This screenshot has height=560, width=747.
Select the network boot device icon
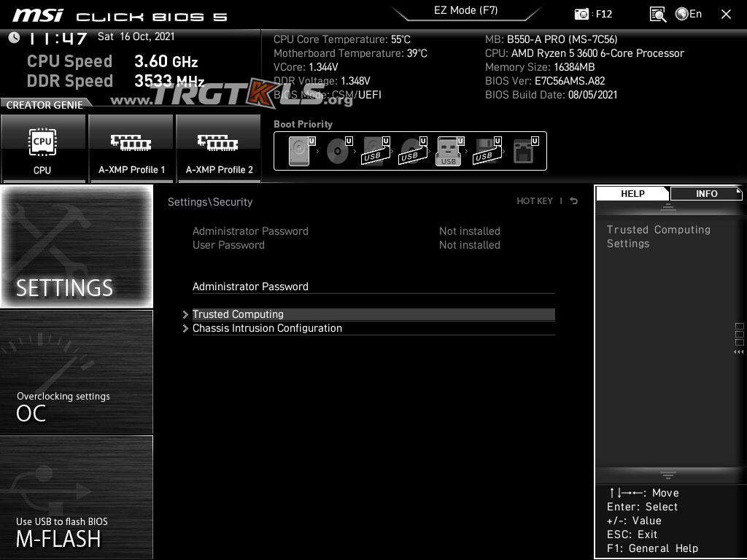pos(523,151)
